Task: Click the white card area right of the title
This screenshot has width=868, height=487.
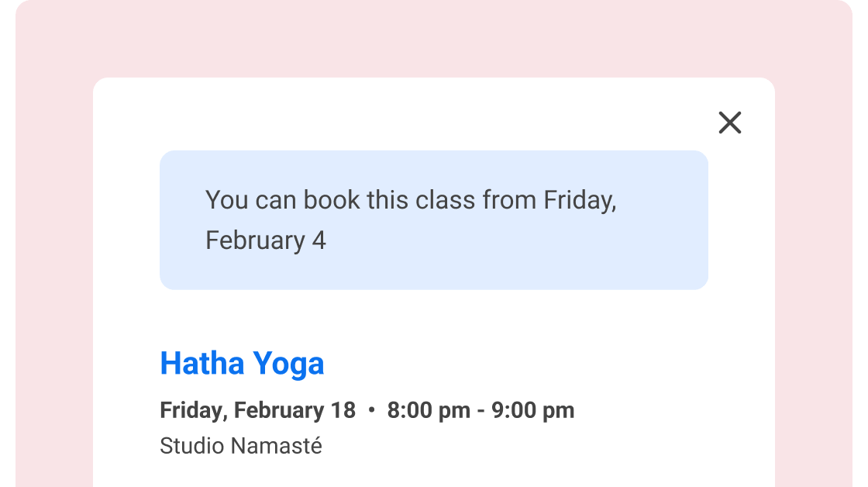Action: 542,363
